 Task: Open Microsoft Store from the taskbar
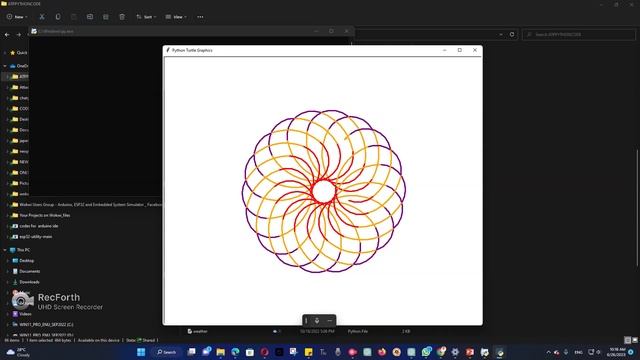250,352
